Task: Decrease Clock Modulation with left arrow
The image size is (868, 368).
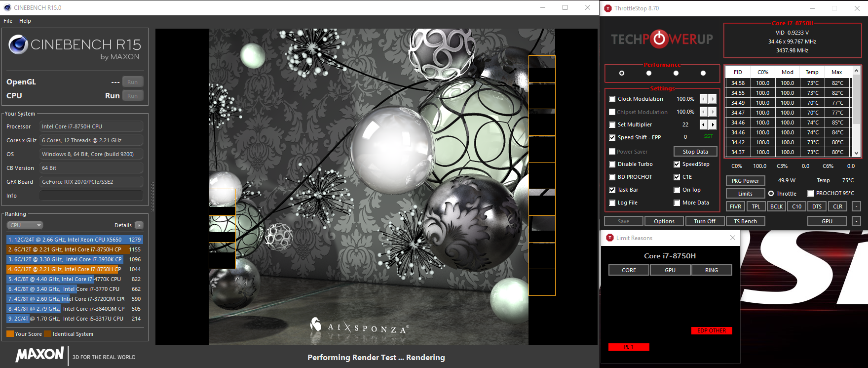Action: (x=704, y=99)
